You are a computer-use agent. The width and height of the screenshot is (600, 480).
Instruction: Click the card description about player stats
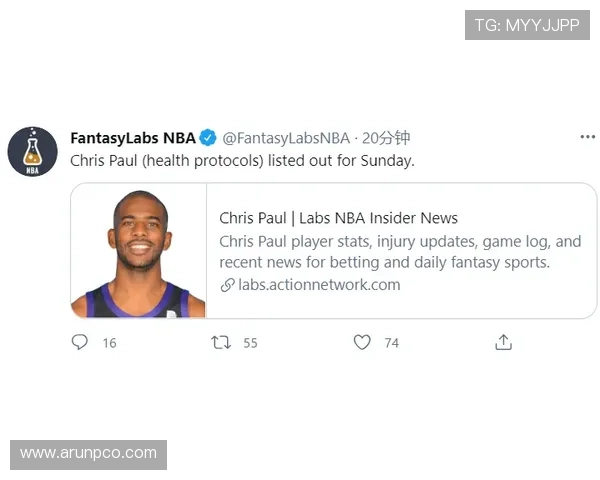pyautogui.click(x=400, y=252)
